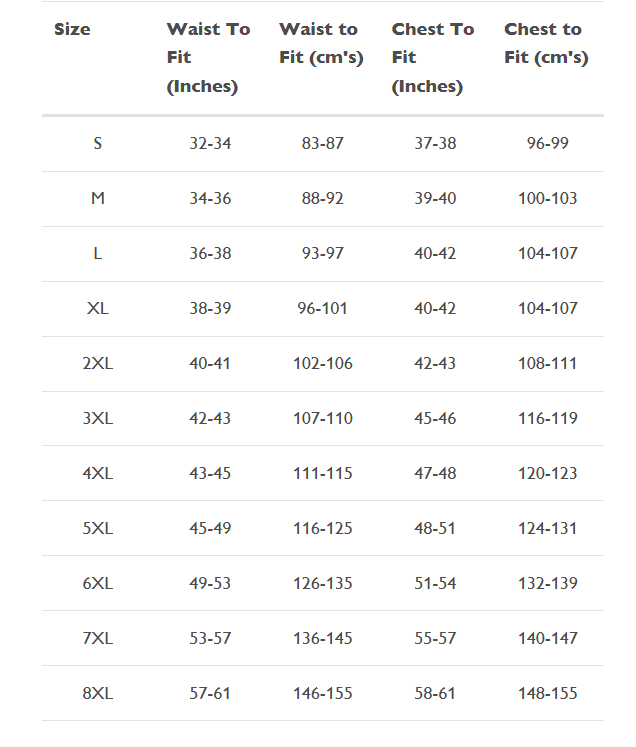Click waist value 32-34 inches
This screenshot has width=636, height=747.
210,144
